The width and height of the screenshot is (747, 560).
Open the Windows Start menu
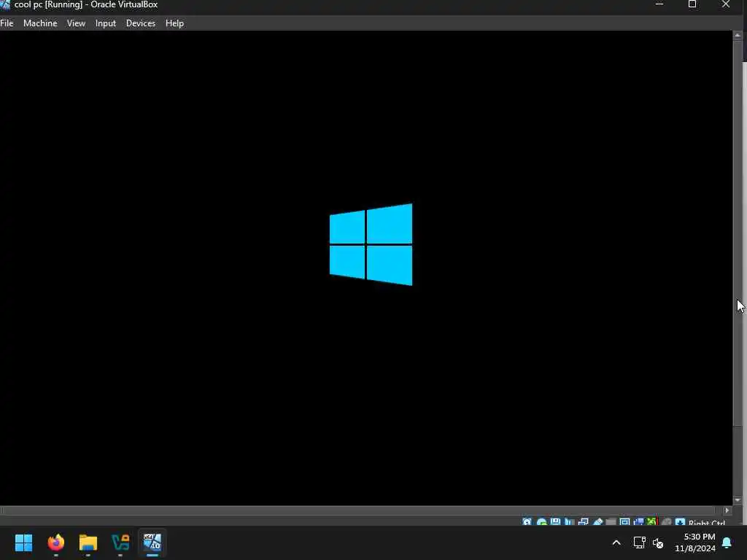tap(23, 542)
